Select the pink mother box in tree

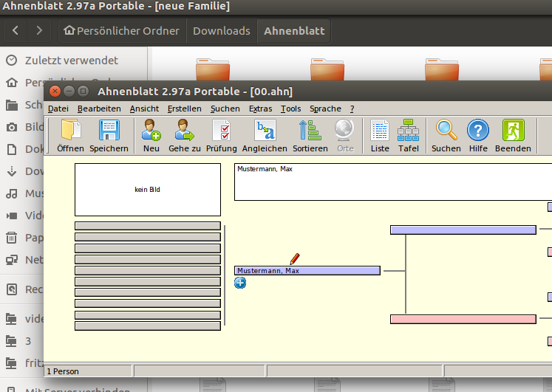point(463,319)
